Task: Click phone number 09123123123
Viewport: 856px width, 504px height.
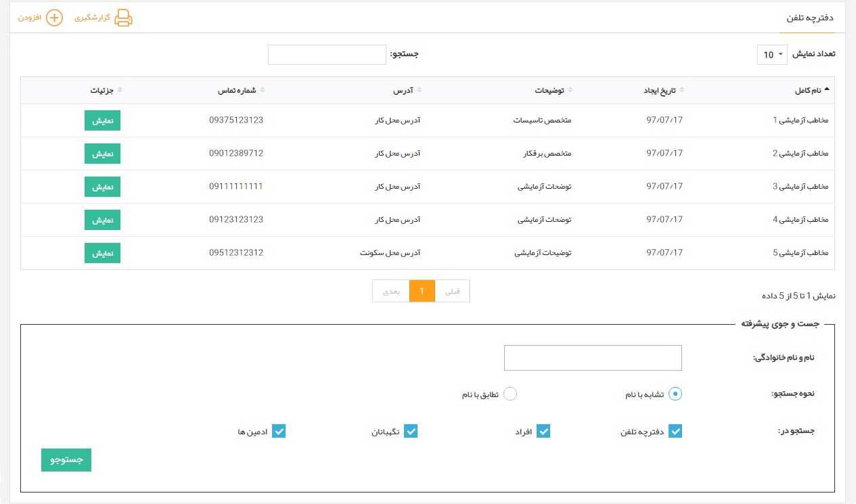Action: point(236,220)
